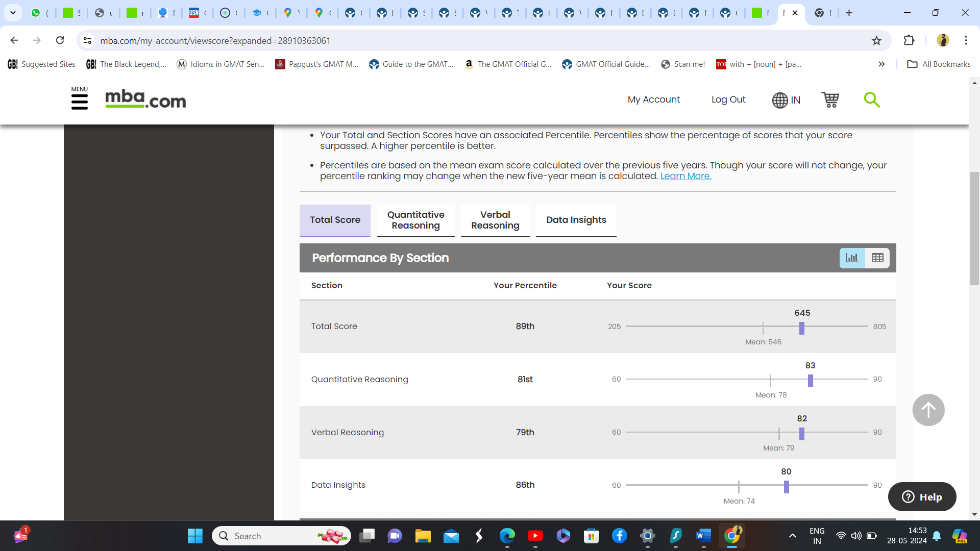Open Chrome extensions puzzle icon
The image size is (980, 551).
pyautogui.click(x=909, y=40)
